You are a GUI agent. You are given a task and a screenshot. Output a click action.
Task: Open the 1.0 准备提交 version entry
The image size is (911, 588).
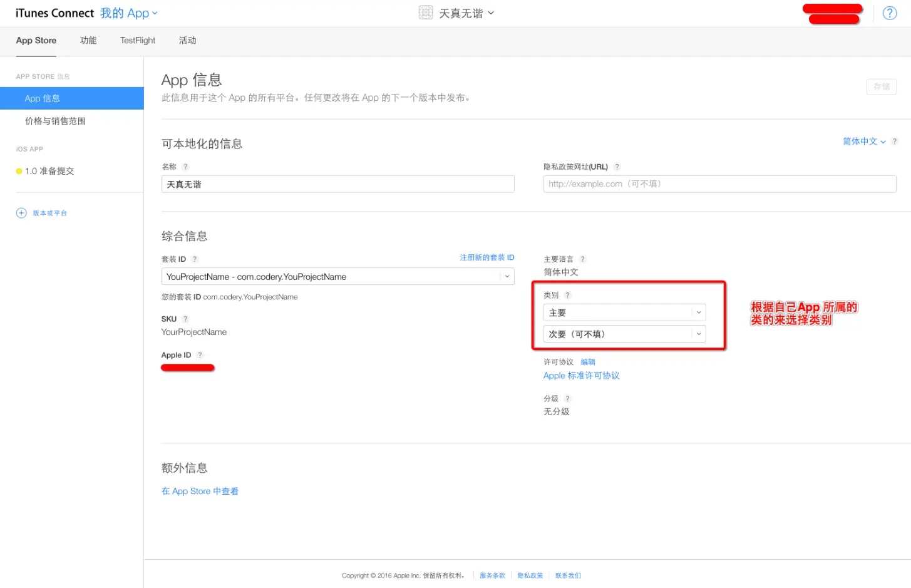pos(49,171)
